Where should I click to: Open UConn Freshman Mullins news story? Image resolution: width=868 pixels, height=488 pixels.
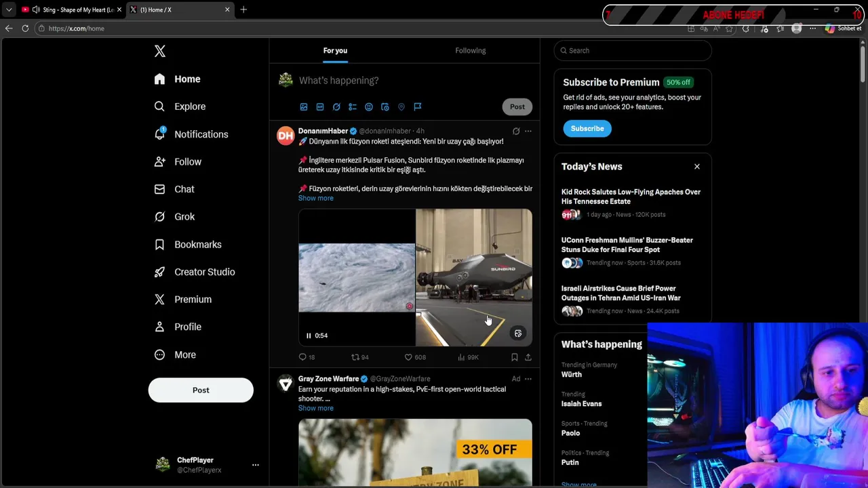[632, 251]
